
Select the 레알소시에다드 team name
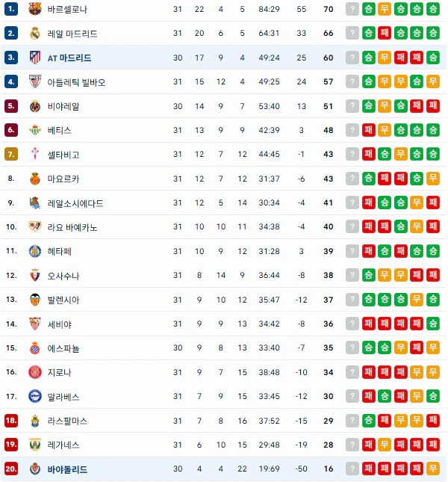[x=75, y=203]
